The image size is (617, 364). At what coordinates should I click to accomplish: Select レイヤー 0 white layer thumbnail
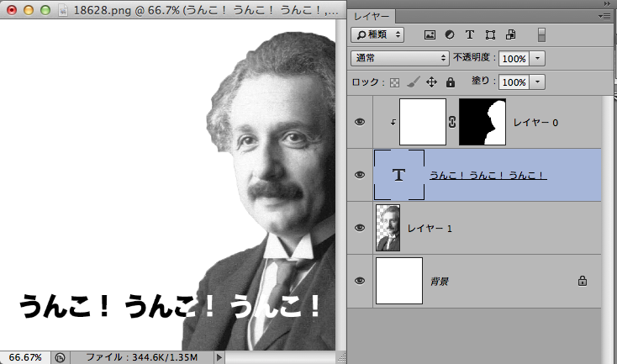pos(423,122)
